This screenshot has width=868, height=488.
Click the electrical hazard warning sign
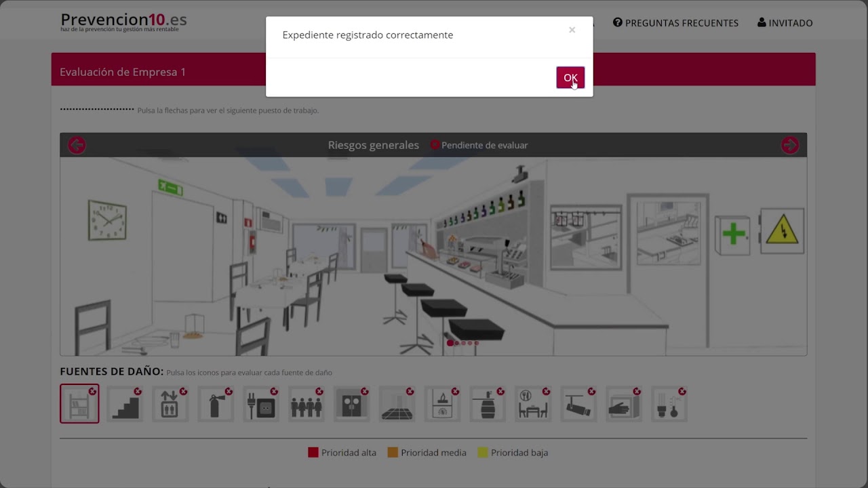pos(782,231)
